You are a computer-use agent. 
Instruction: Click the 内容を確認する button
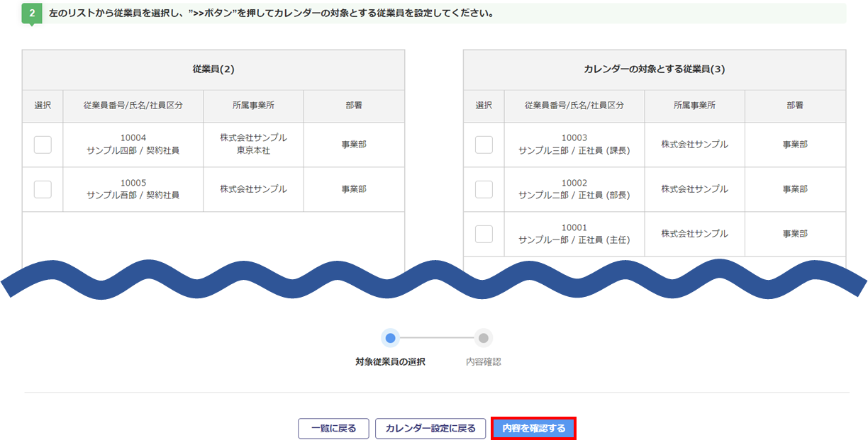click(x=533, y=429)
